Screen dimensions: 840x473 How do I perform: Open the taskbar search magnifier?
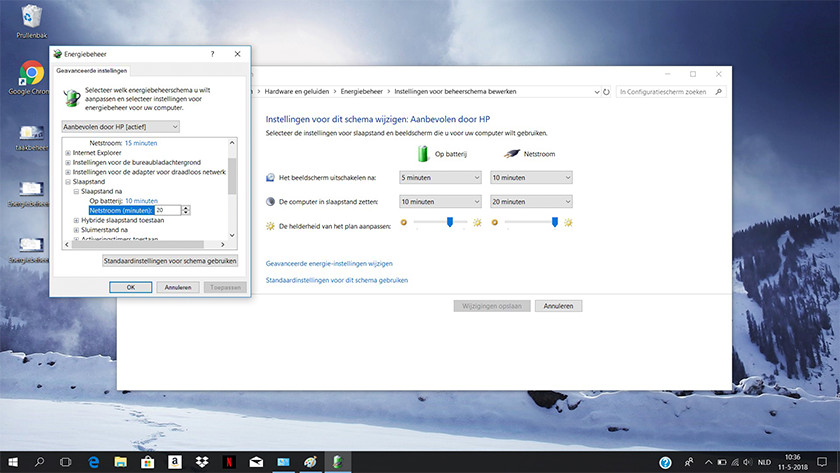coord(39,462)
